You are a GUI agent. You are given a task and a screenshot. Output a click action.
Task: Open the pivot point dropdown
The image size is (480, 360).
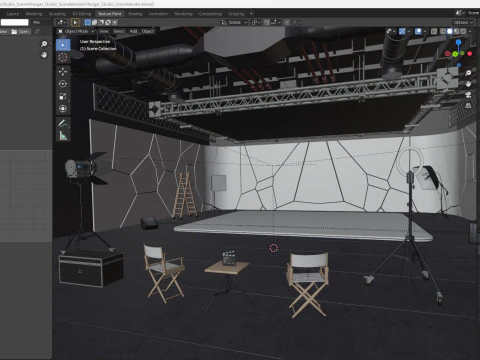click(x=256, y=22)
